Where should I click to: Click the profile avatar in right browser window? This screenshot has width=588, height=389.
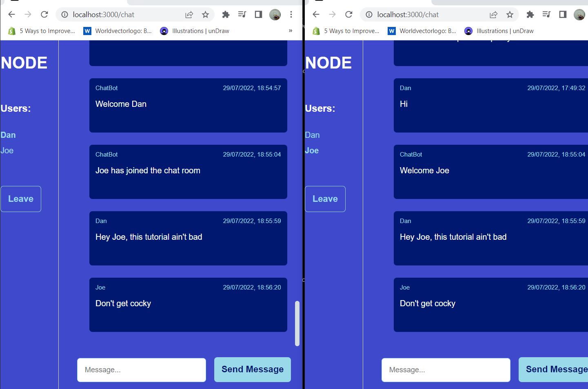tap(579, 14)
